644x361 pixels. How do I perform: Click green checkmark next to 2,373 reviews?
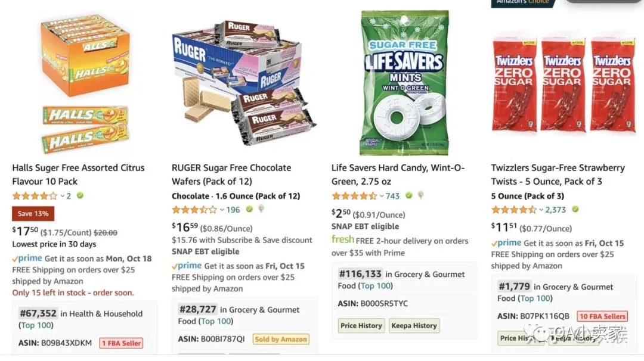point(575,209)
